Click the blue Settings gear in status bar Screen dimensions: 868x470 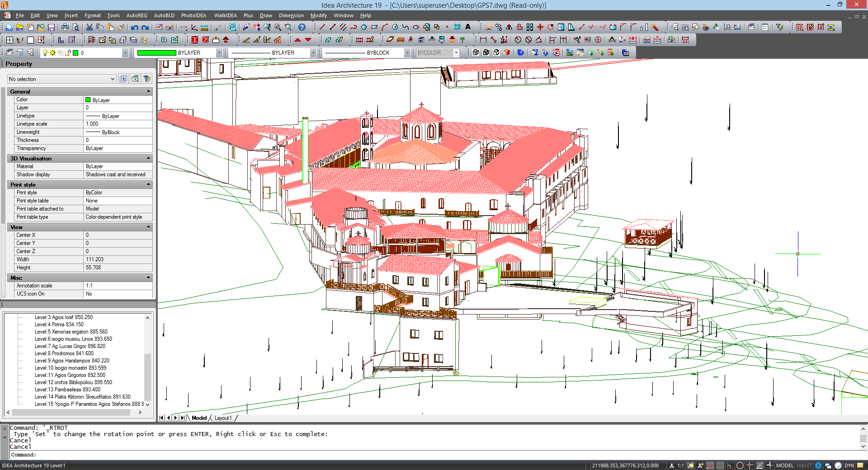pyautogui.click(x=818, y=465)
